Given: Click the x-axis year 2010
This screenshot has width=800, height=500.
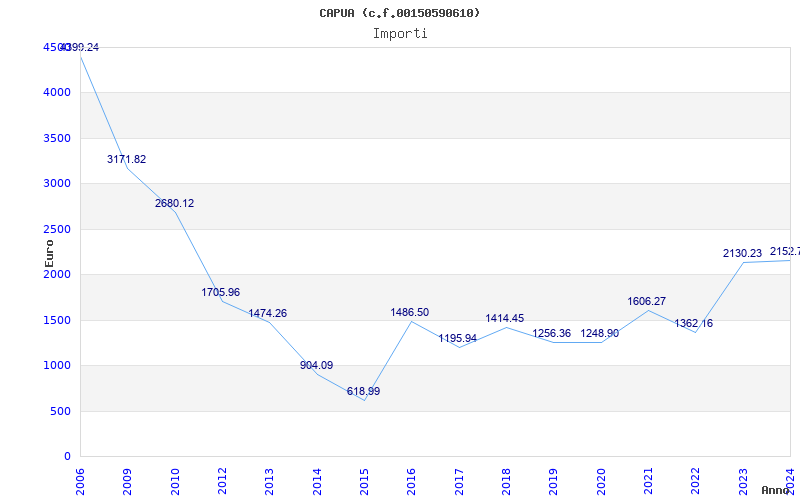Looking at the screenshot, I should pos(175,482).
